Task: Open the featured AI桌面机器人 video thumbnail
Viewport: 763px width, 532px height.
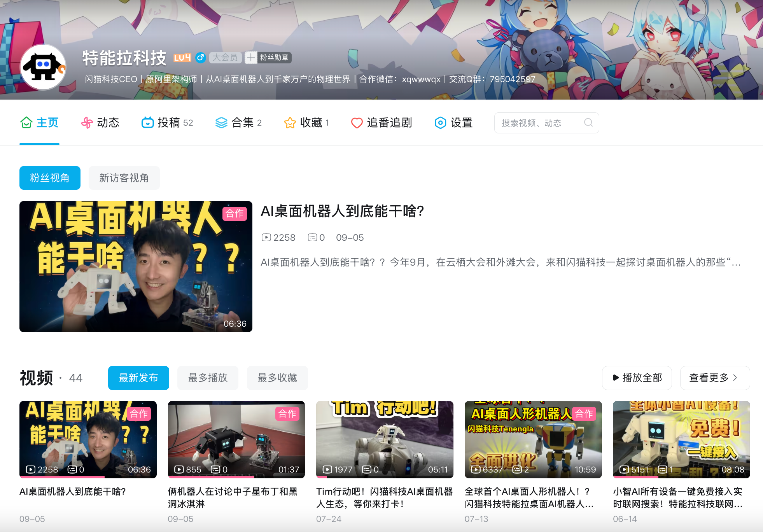Action: pyautogui.click(x=136, y=266)
